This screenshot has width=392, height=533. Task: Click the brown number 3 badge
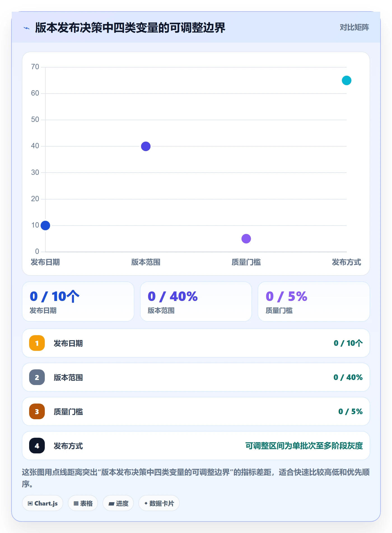coord(37,411)
